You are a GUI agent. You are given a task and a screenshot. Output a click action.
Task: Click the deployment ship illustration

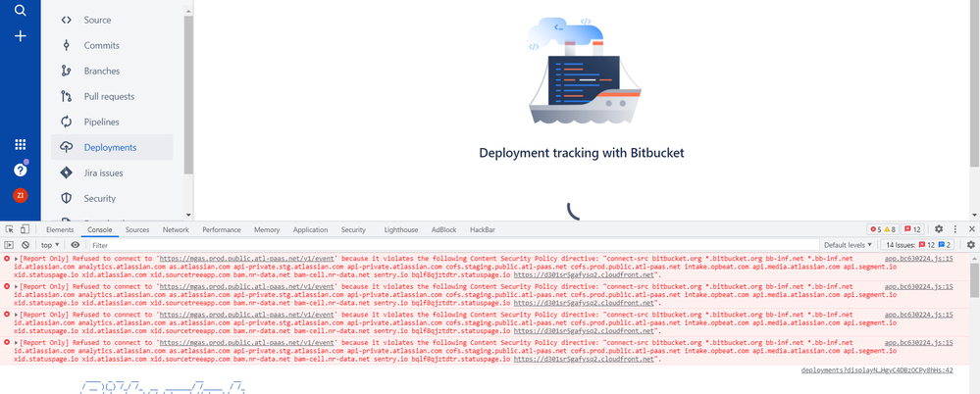(x=582, y=70)
